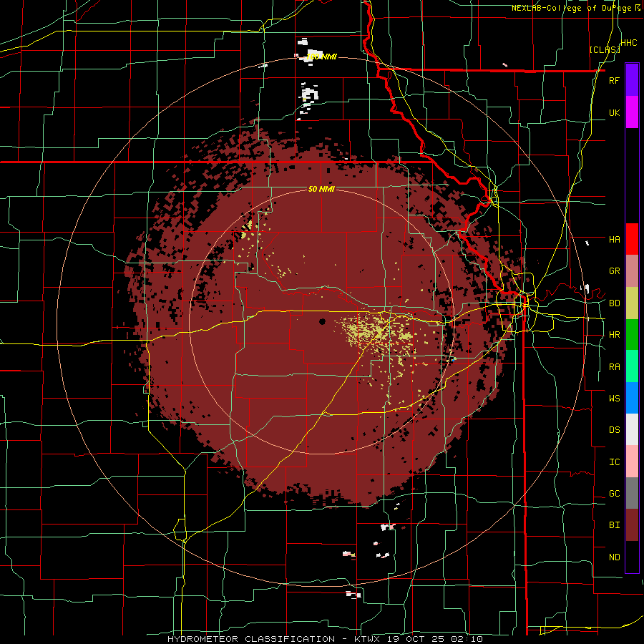This screenshot has width=644, height=644.
Task: Click the 100 NMI range ring label
Action: [321, 57]
